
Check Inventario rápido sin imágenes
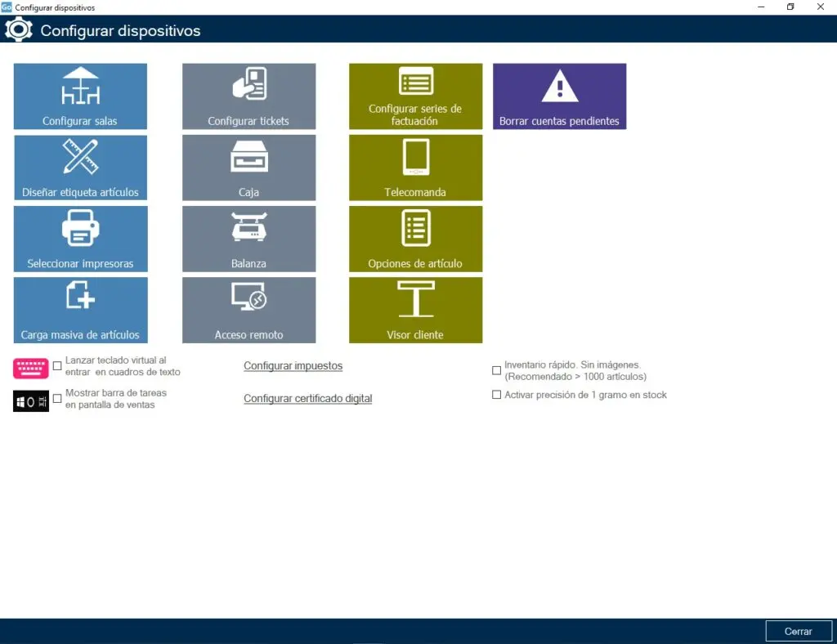coord(496,370)
